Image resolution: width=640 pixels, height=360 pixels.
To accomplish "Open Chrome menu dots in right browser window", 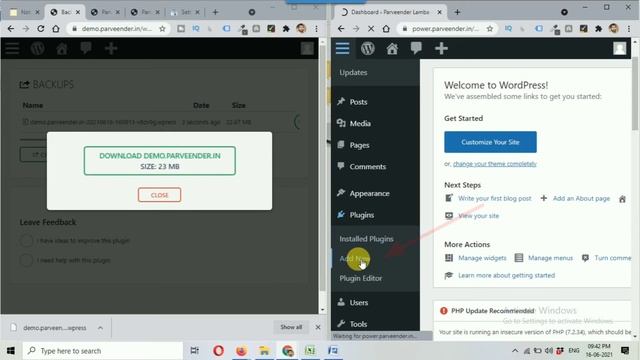I will 629,29.
